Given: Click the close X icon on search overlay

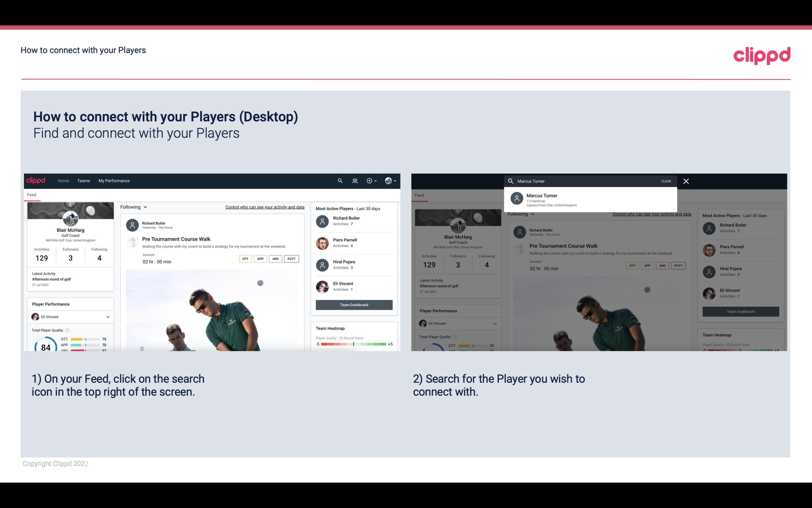Looking at the screenshot, I should (x=686, y=181).
